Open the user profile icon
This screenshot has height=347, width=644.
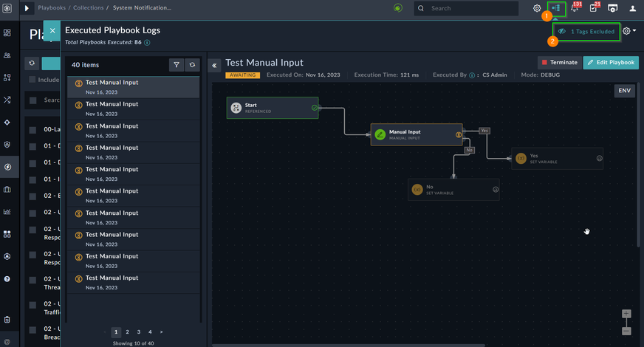(632, 9)
